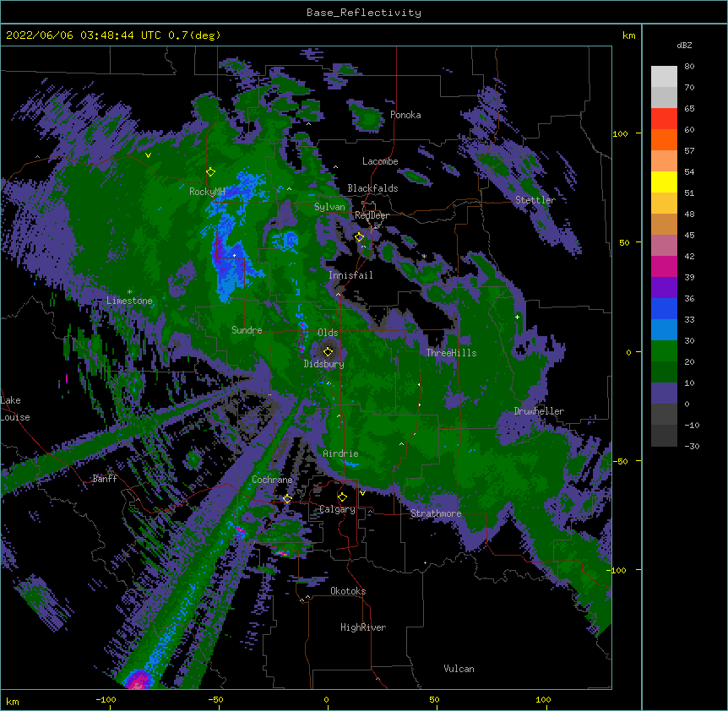Select the light gray 70-80 dBZ legend swatch

point(664,77)
